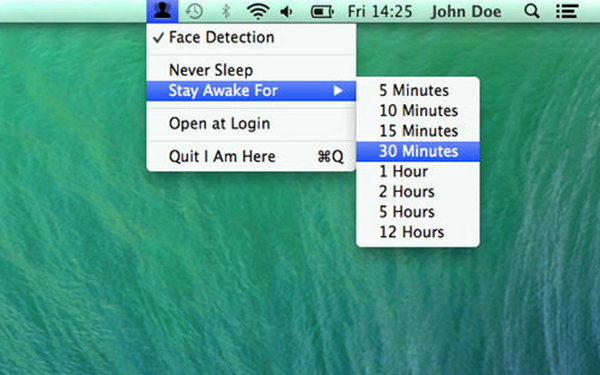The height and width of the screenshot is (375, 600).
Task: Choose Quit I Am Here
Action: [x=251, y=157]
